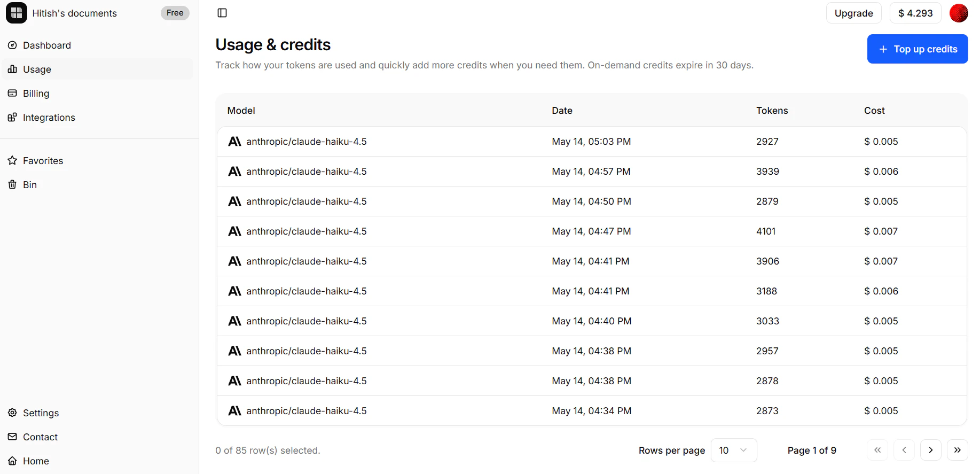The image size is (980, 474).
Task: Click the Integrations blocks icon
Action: [12, 118]
